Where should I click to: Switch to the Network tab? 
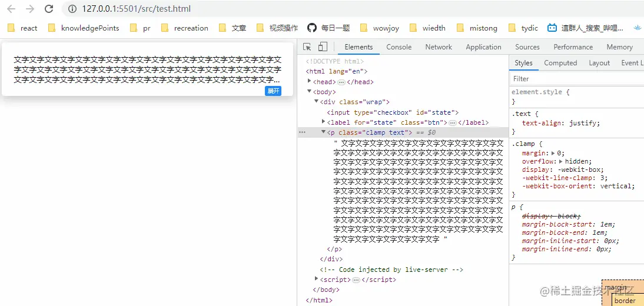439,47
